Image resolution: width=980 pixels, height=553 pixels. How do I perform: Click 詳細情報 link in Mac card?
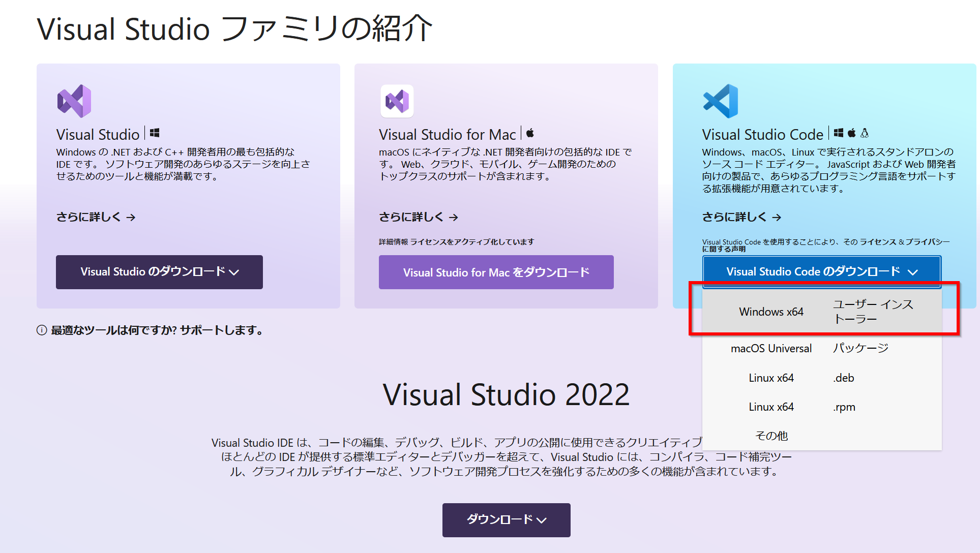pyautogui.click(x=393, y=242)
